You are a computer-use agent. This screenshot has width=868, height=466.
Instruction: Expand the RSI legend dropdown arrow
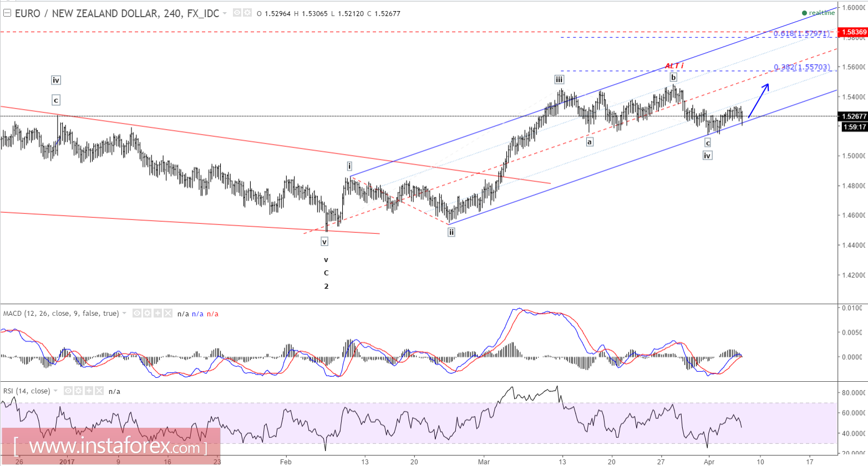coord(55,390)
